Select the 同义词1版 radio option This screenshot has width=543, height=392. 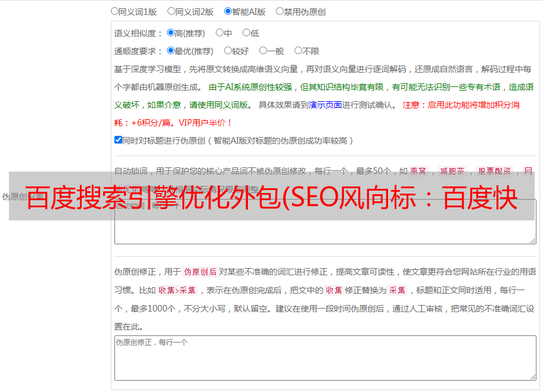[x=114, y=11]
